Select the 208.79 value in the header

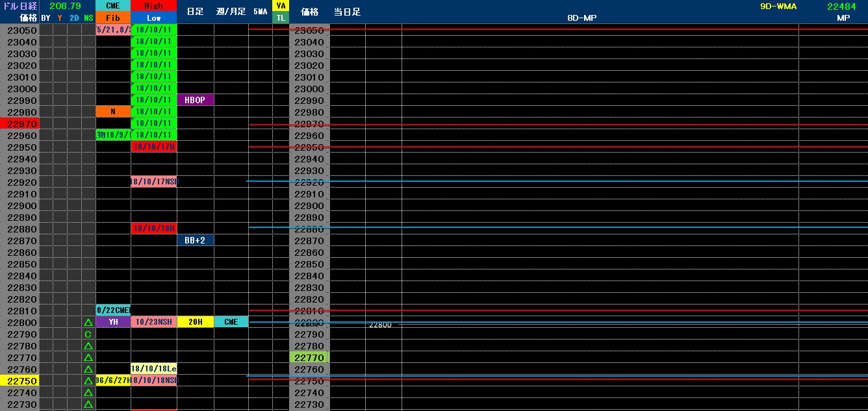65,6
